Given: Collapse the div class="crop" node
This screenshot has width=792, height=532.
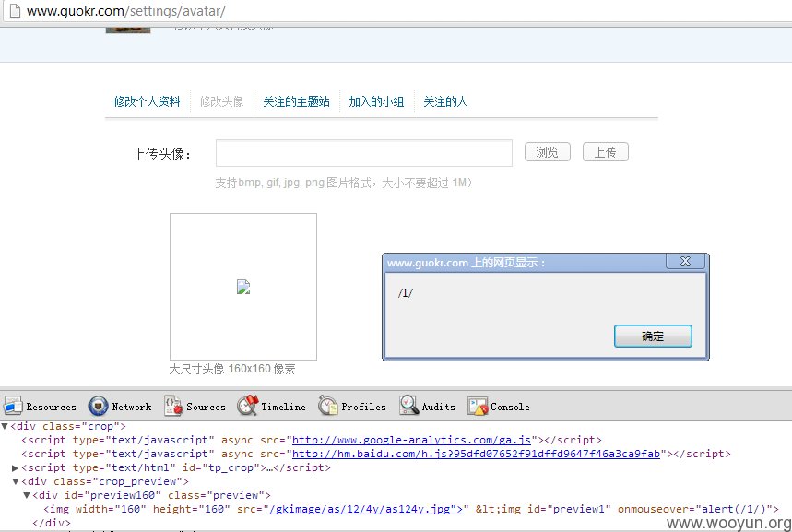Looking at the screenshot, I should (x=5, y=426).
